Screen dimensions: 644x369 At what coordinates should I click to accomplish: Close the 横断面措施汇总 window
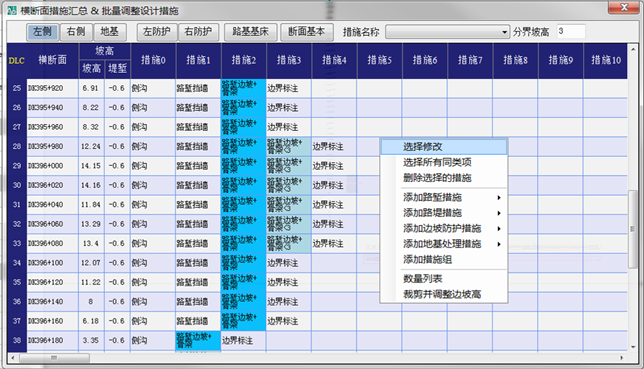623,7
